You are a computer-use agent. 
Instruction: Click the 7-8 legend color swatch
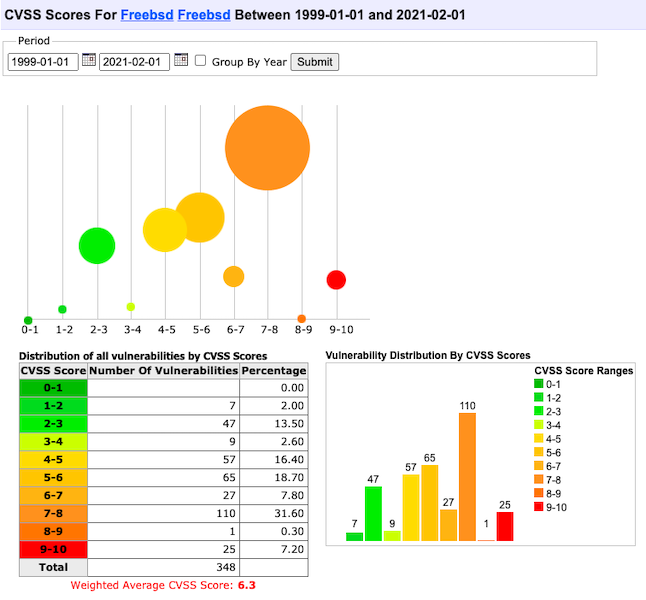point(538,480)
